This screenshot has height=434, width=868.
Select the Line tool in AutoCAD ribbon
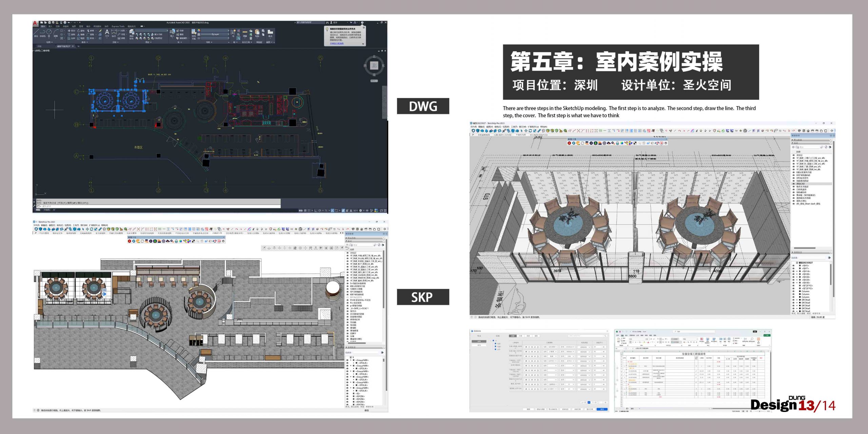point(36,33)
